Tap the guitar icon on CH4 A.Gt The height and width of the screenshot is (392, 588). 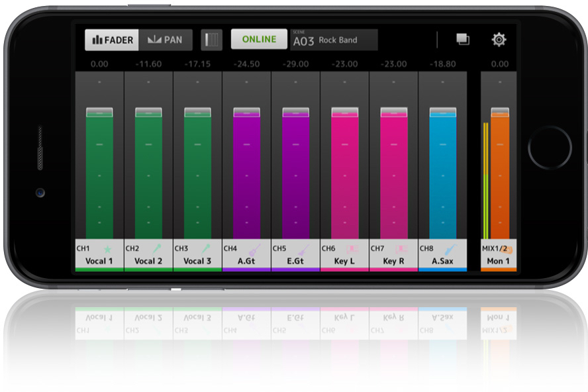click(255, 249)
